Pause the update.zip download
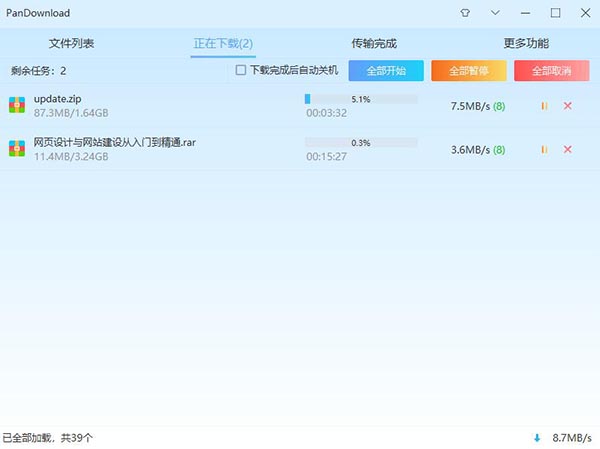This screenshot has height=449, width=600. pos(544,106)
